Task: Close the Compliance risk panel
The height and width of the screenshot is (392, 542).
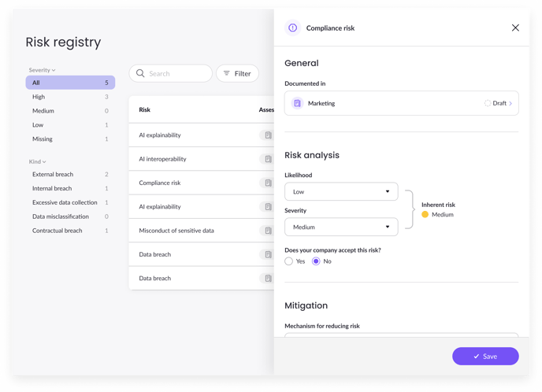Action: [x=515, y=28]
